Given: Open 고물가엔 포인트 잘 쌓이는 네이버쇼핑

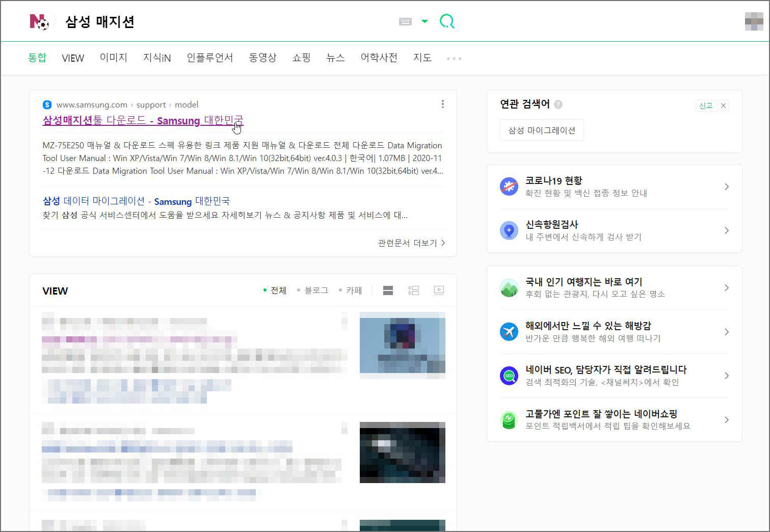Looking at the screenshot, I should (615, 420).
